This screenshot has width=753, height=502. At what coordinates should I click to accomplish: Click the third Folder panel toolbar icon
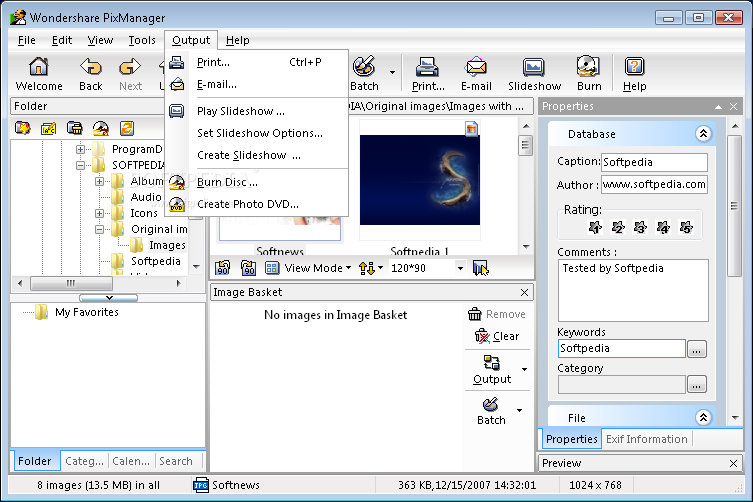tap(74, 128)
